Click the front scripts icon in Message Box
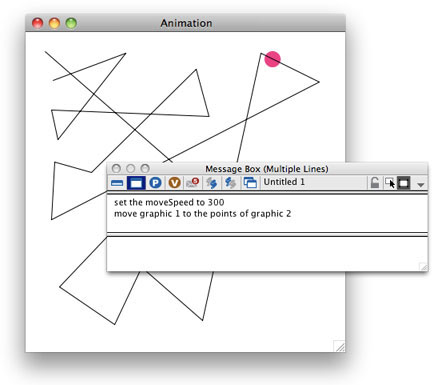 (x=212, y=183)
